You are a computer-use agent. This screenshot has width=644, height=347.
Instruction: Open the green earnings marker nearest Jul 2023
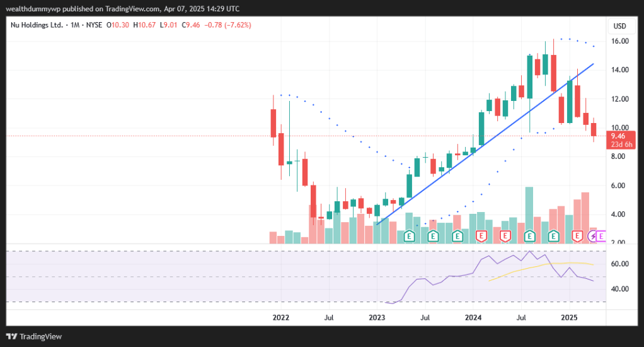433,237
